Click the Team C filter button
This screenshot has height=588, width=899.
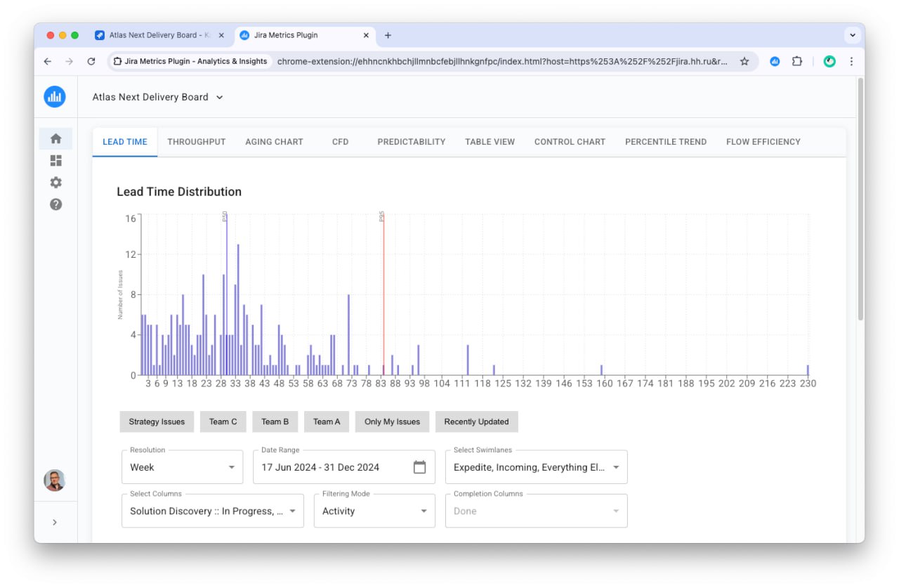pyautogui.click(x=223, y=422)
